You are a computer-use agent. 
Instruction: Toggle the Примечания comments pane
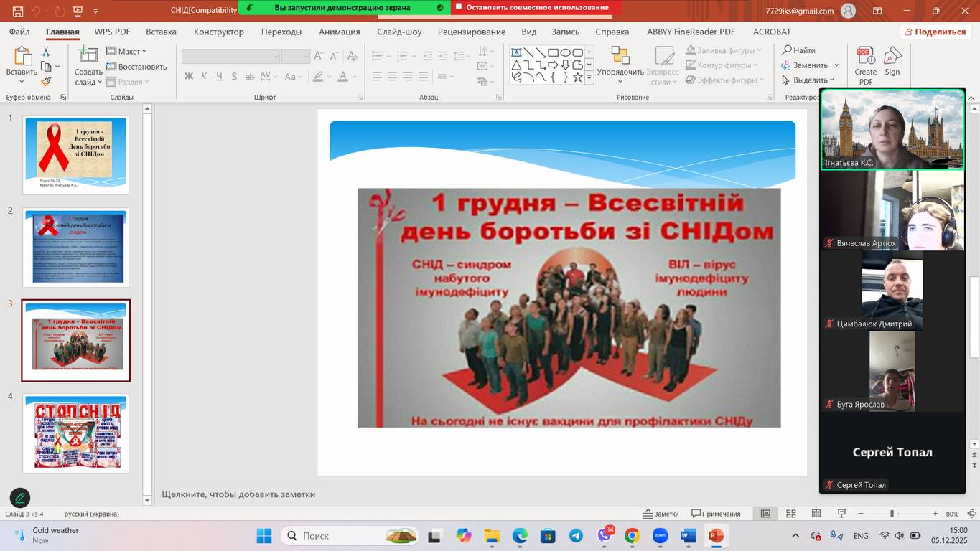coord(716,514)
